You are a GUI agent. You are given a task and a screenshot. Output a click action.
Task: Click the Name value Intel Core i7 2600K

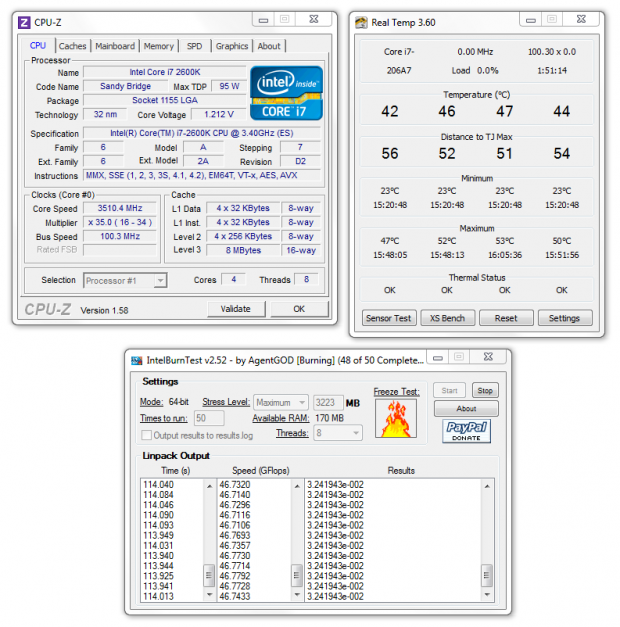pyautogui.click(x=164, y=72)
